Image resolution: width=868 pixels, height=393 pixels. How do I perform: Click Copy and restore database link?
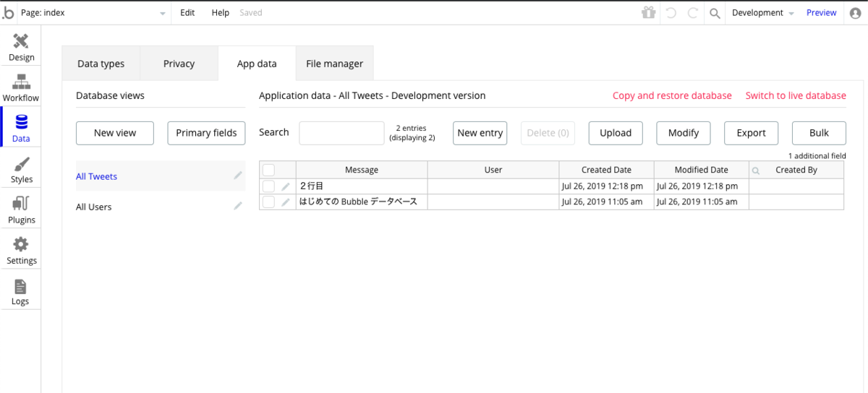672,95
